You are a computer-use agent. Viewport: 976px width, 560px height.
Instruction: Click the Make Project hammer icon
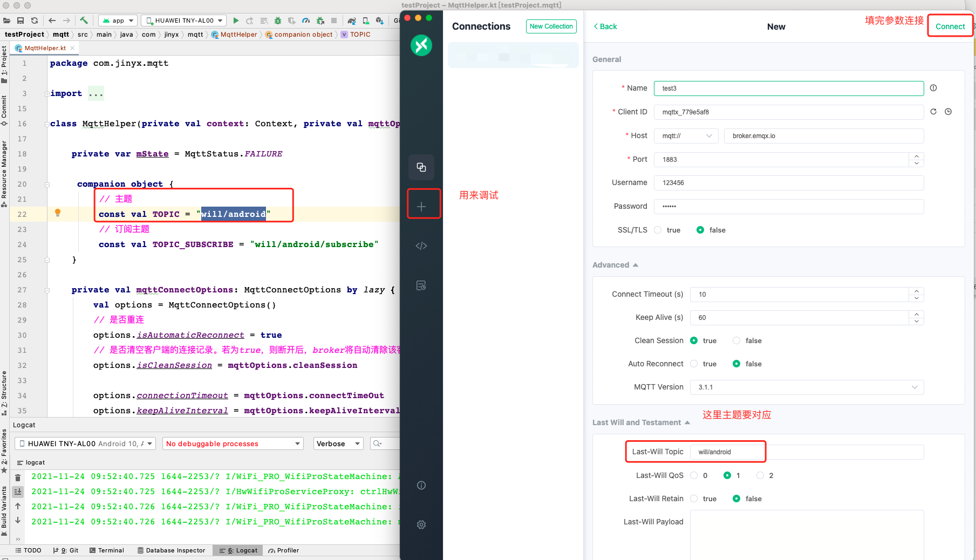click(84, 21)
